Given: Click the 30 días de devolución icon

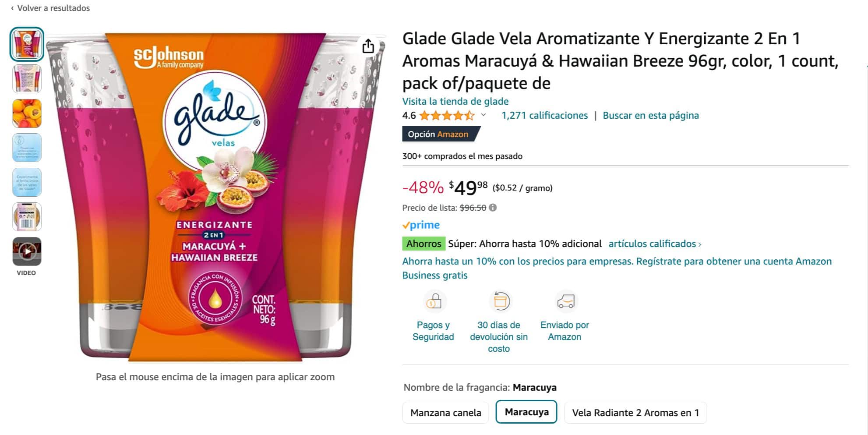Looking at the screenshot, I should tap(500, 301).
